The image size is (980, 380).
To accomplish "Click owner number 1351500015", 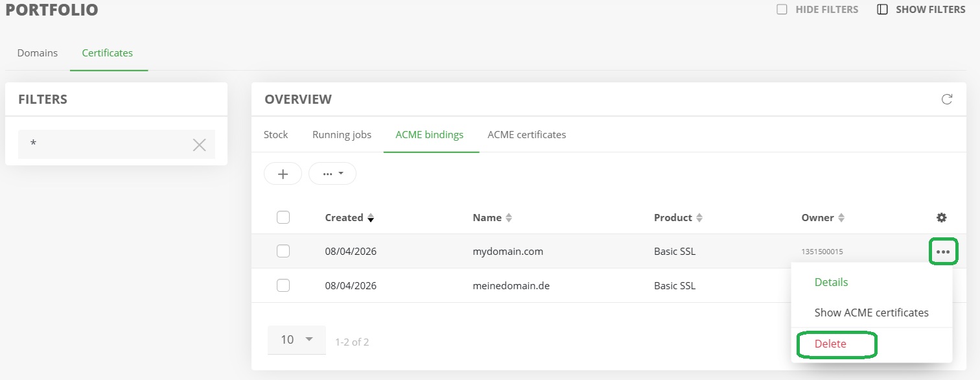I will point(822,252).
